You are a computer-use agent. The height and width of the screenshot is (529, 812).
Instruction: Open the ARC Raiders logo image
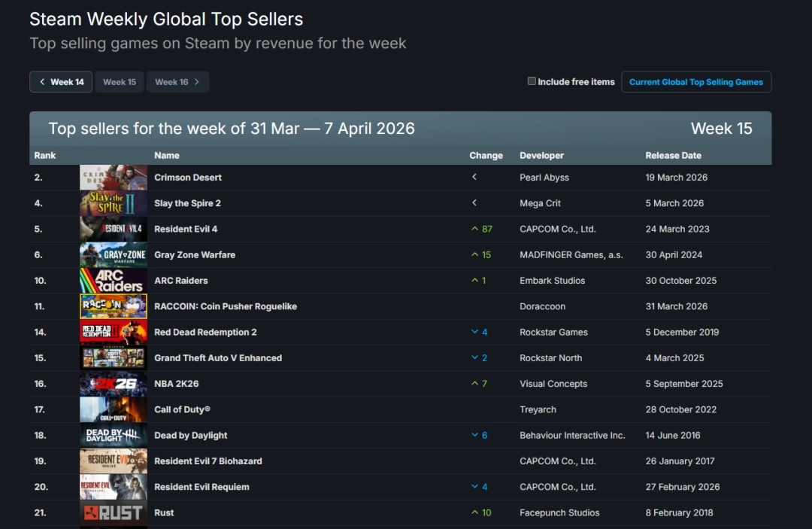(114, 281)
